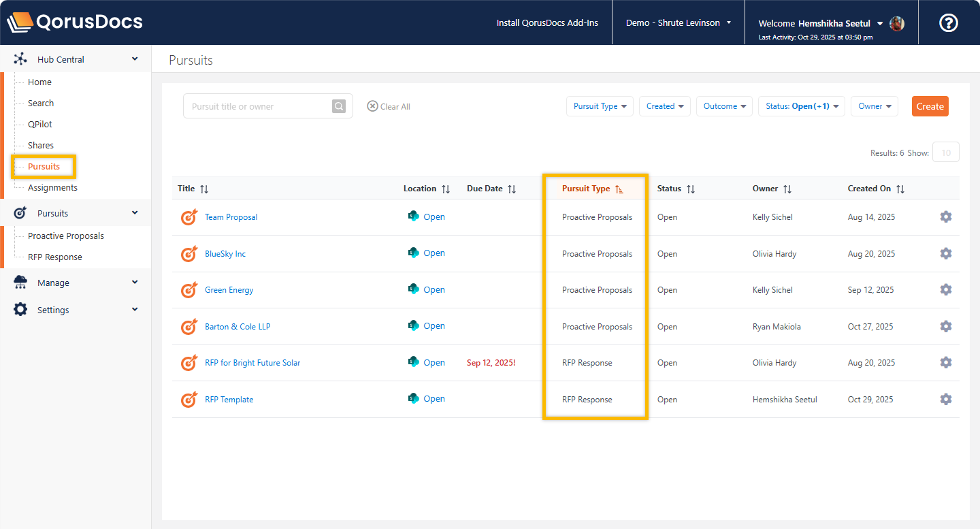Open the Barton & Cole LLP pursuit
Screen dimensions: 980x529
[x=238, y=327]
